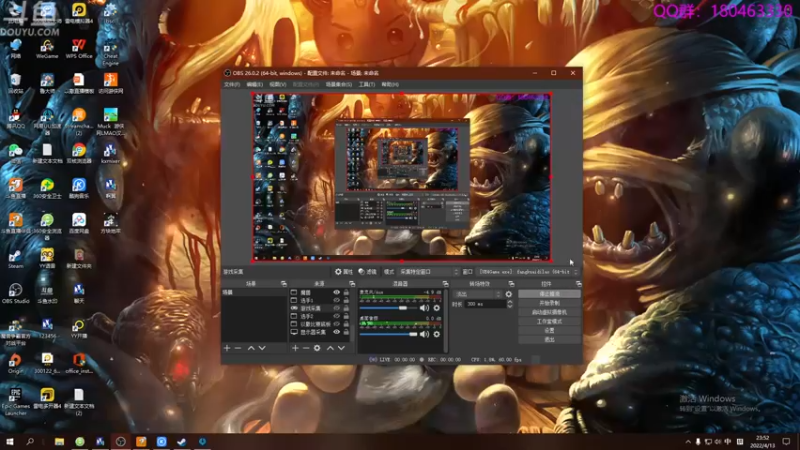Open 窗口 window selection dropdown
Viewport: 800px width, 450px height.
(x=528, y=272)
